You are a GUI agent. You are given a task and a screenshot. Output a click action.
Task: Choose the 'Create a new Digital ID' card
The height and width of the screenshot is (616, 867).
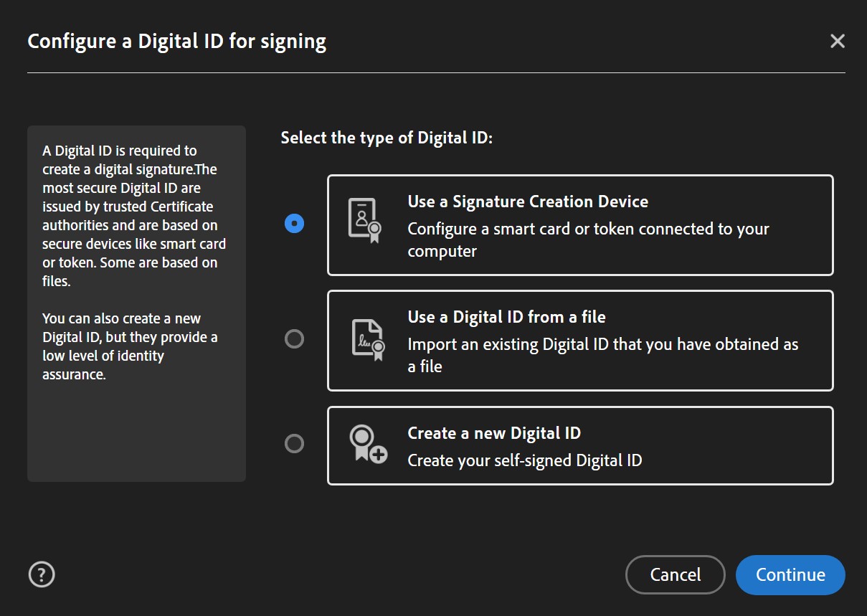580,445
